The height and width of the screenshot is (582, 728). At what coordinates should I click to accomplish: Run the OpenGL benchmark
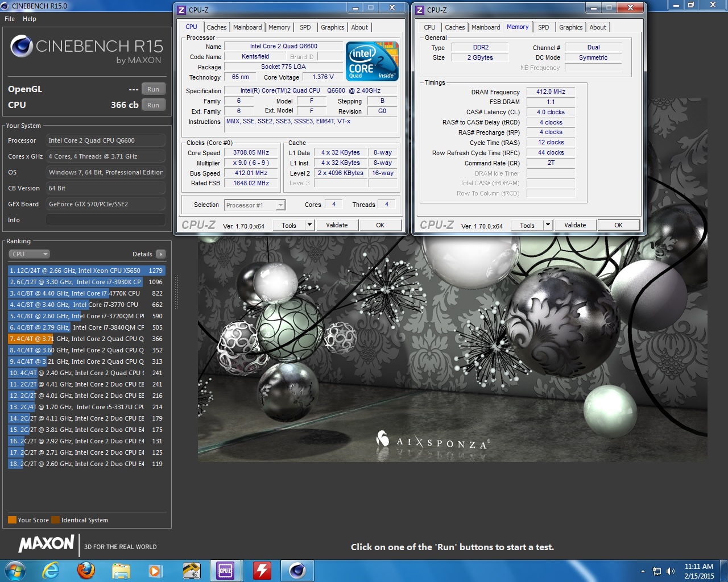(x=154, y=89)
